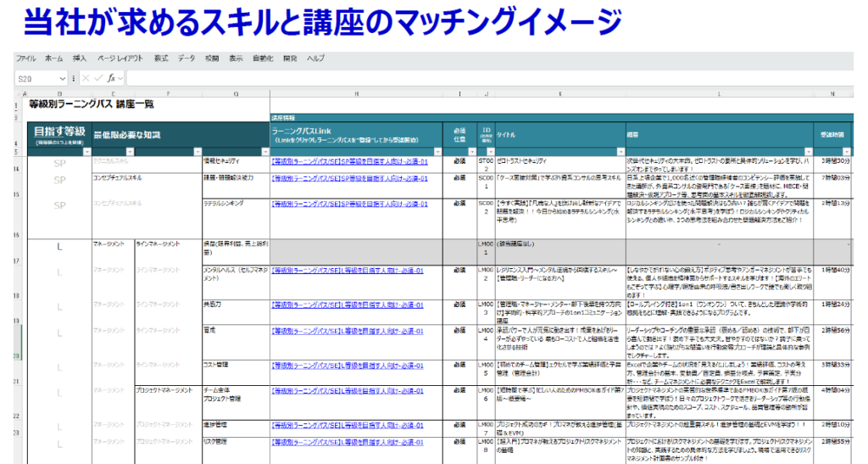Open the 数式 tab

(x=161, y=59)
